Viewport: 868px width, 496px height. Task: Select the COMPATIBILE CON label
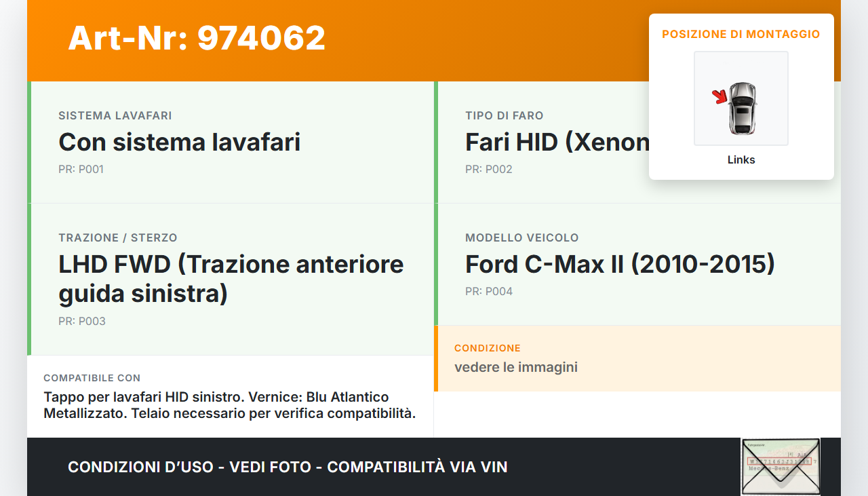pos(92,378)
